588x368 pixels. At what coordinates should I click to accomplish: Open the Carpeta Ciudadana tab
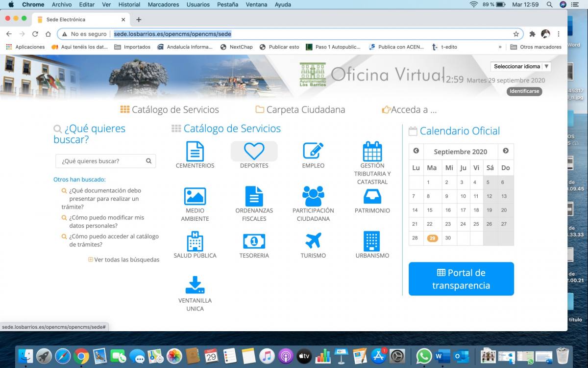(x=300, y=110)
